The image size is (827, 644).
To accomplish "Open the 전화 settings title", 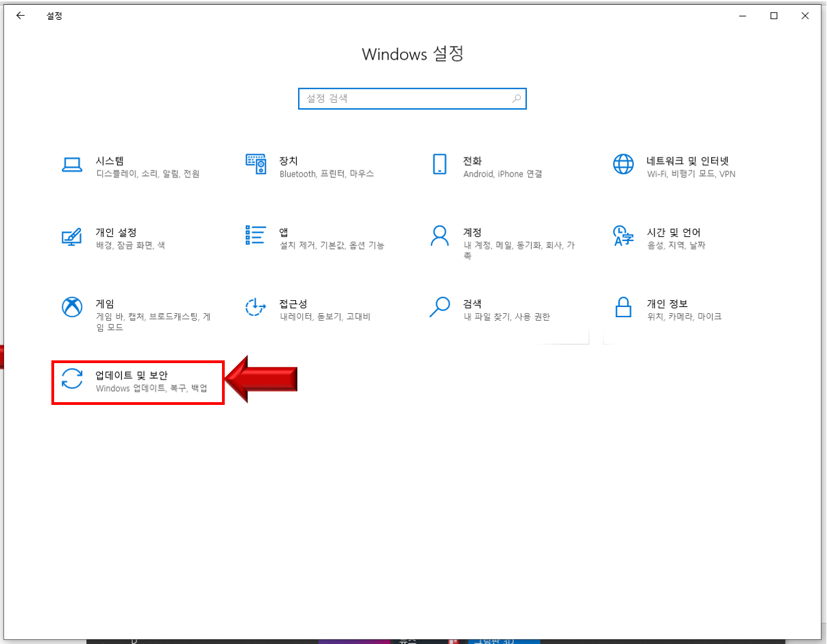I will [x=472, y=161].
